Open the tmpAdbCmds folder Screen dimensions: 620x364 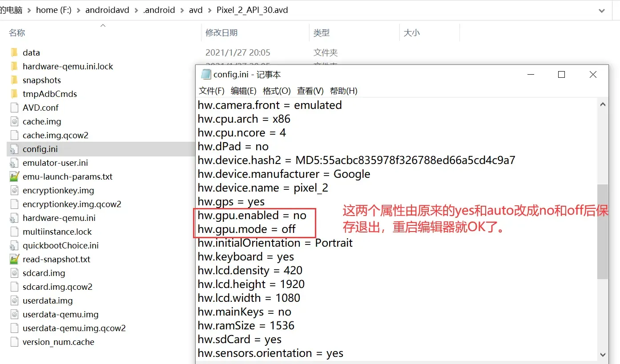click(50, 94)
